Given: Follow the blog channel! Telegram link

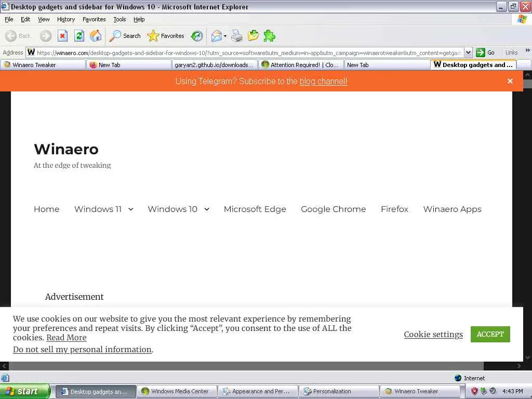Looking at the screenshot, I should pos(323,82).
